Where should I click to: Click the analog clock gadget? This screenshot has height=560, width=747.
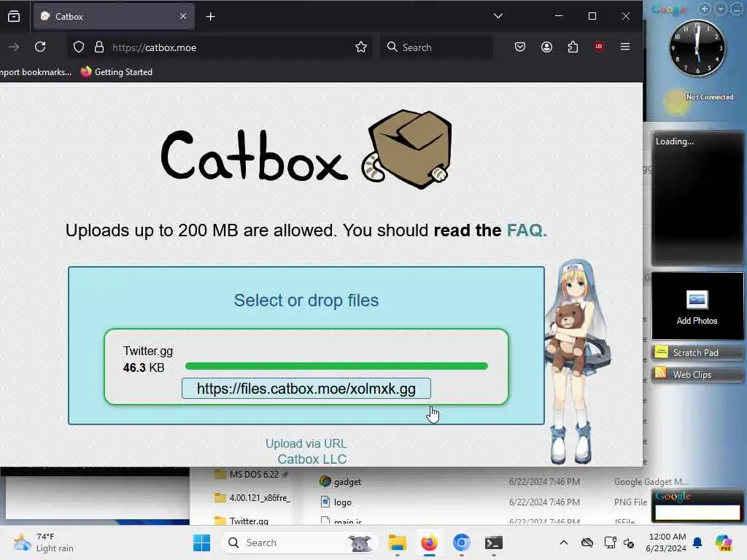[x=697, y=48]
